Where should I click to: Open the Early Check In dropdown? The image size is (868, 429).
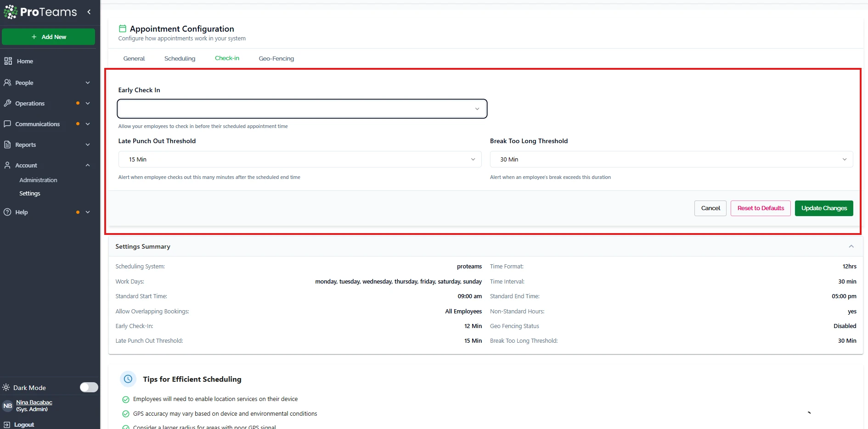[302, 109]
